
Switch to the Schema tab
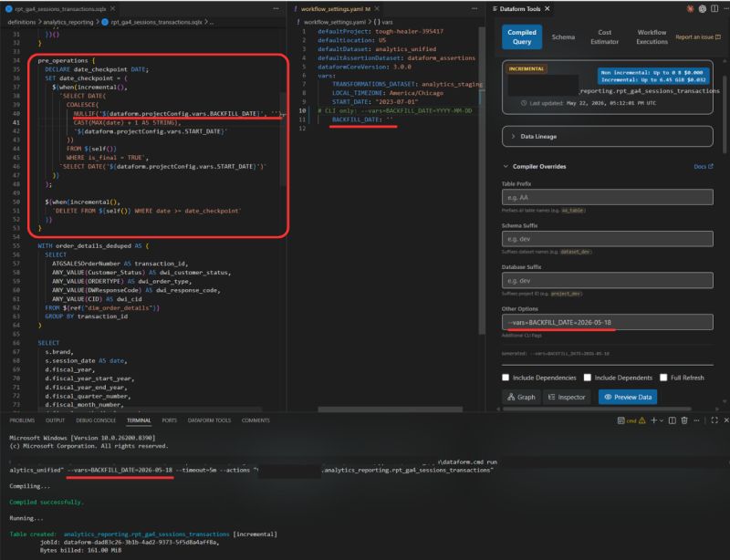pos(563,36)
